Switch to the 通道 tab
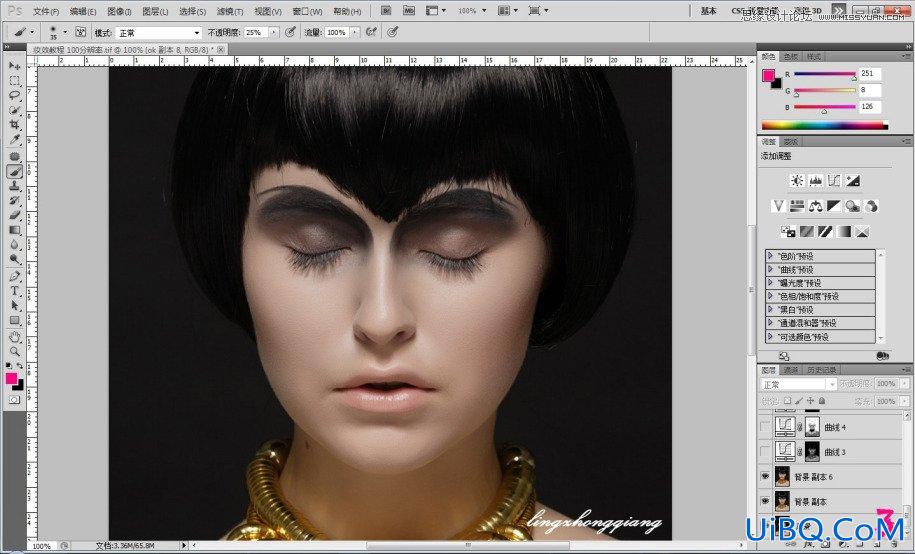The image size is (915, 554). point(791,370)
